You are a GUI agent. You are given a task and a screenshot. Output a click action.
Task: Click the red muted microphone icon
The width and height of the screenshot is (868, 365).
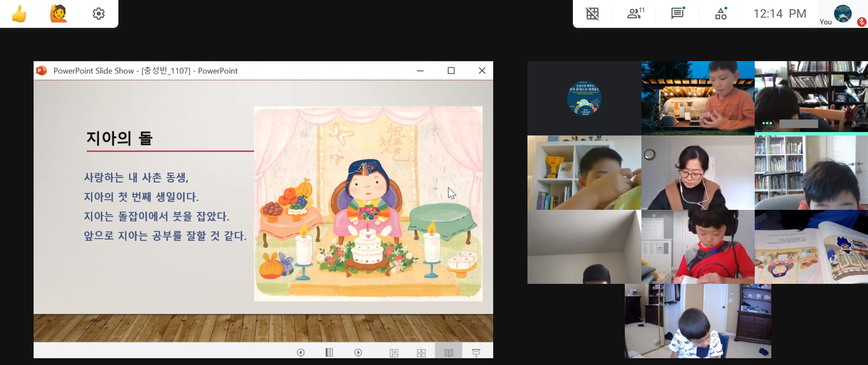(862, 22)
